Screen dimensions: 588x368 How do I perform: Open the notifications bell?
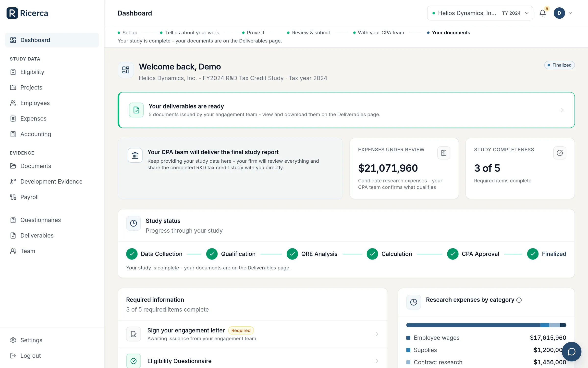coord(543,13)
